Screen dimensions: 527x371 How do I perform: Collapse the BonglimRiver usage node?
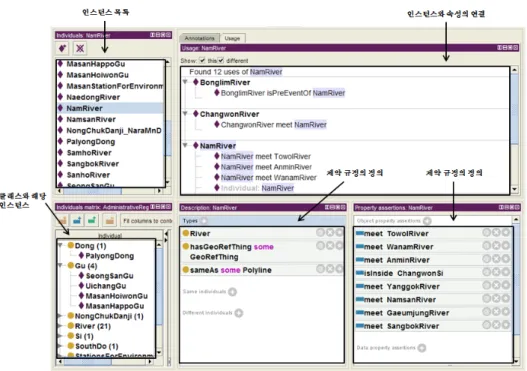(185, 82)
